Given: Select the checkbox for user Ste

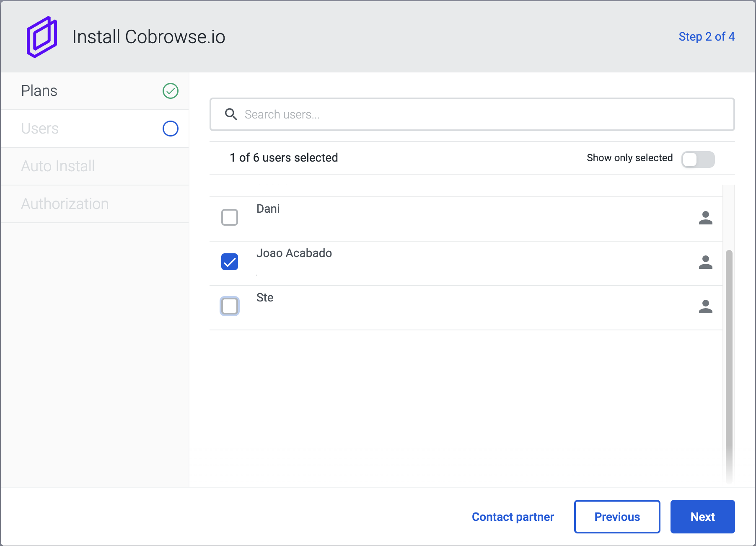Looking at the screenshot, I should point(230,306).
